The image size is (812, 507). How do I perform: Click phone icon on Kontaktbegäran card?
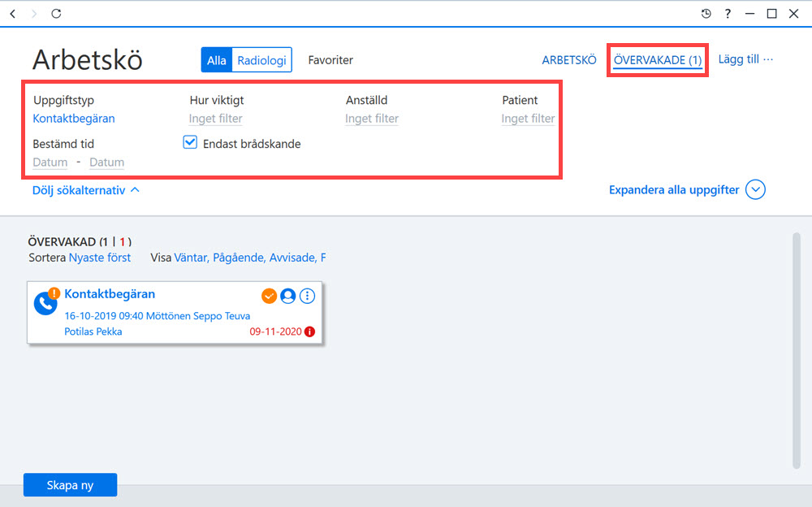coord(45,303)
